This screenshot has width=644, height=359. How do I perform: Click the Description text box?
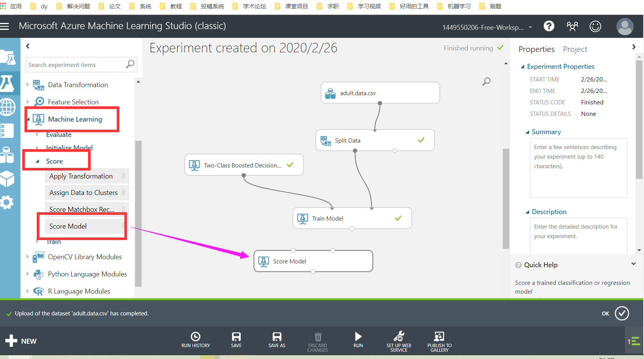coord(578,236)
